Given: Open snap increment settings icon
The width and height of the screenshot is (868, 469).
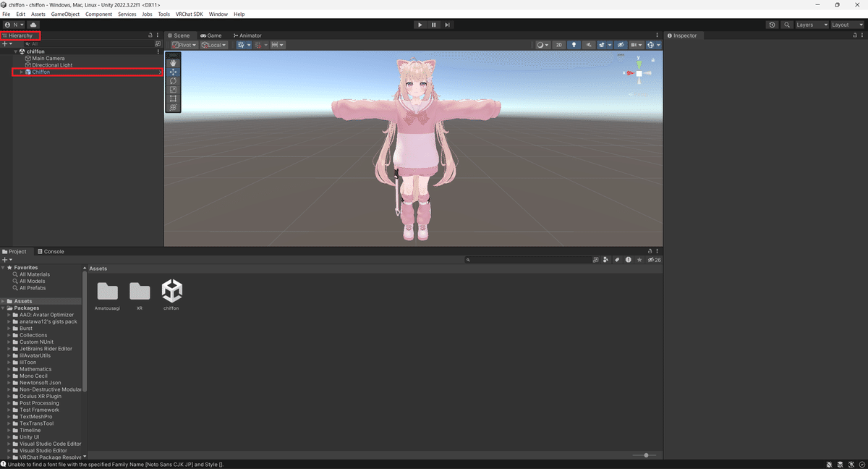Looking at the screenshot, I should [x=277, y=45].
